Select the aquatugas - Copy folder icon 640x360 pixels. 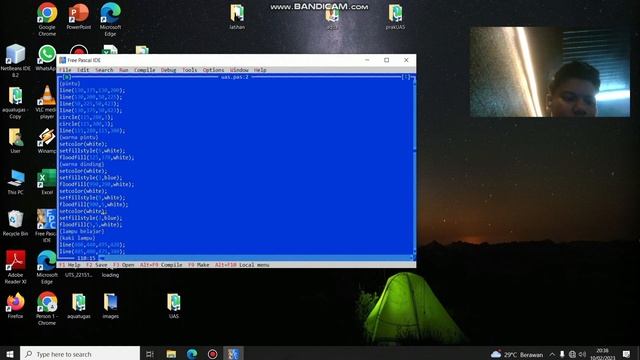pos(15,102)
